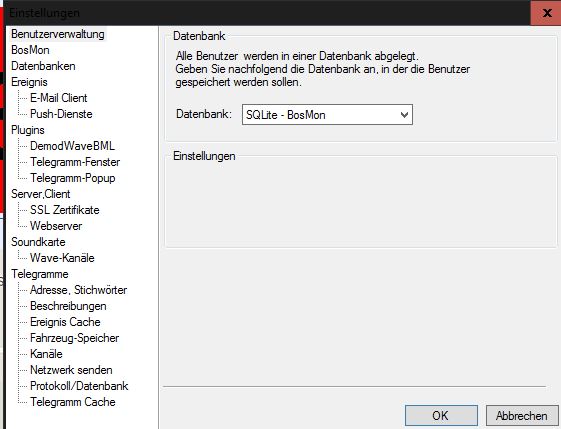Open SSL Zertifikate settings
Viewport: 561px width, 429px height.
pyautogui.click(x=65, y=210)
